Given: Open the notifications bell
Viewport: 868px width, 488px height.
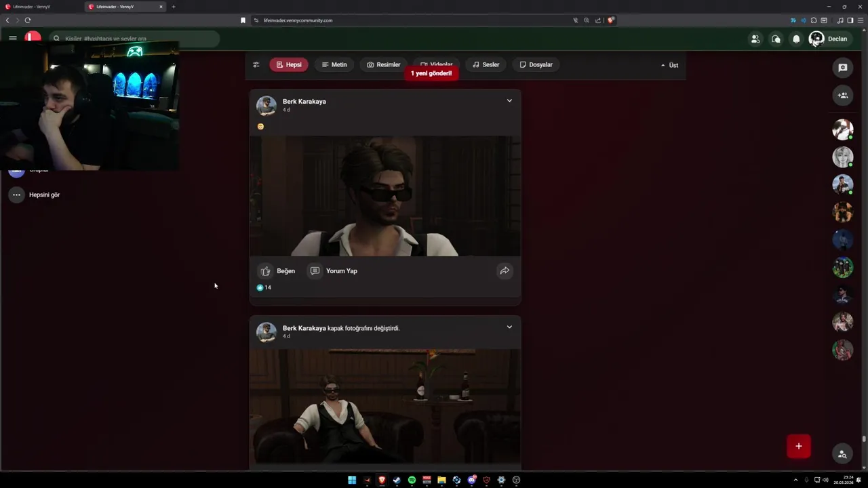Looking at the screenshot, I should pyautogui.click(x=796, y=39).
